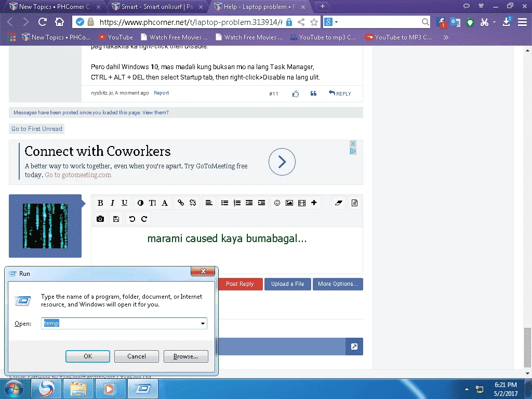Share page using share icon

tap(301, 22)
